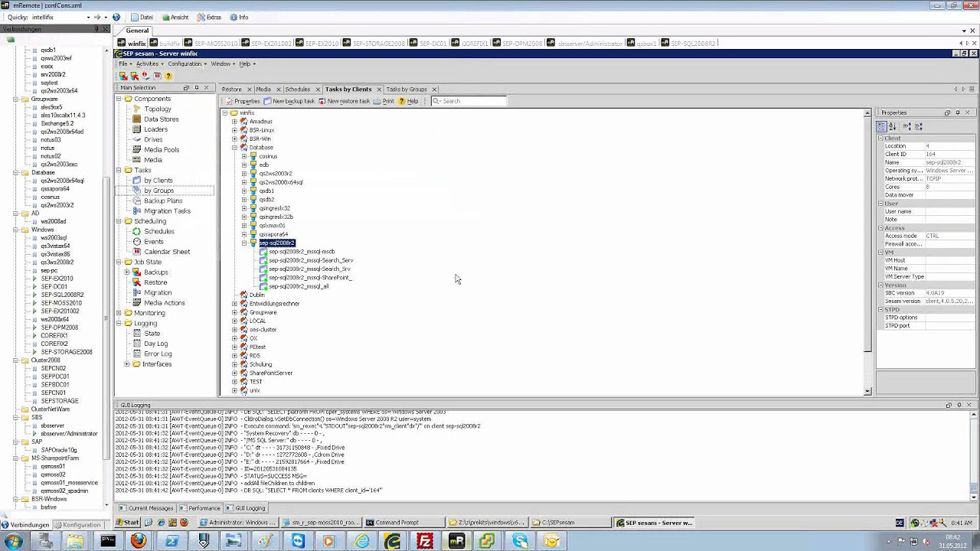Collapse the Components folder in Main Selection
Viewport: 980px width, 551px height.
click(x=119, y=99)
